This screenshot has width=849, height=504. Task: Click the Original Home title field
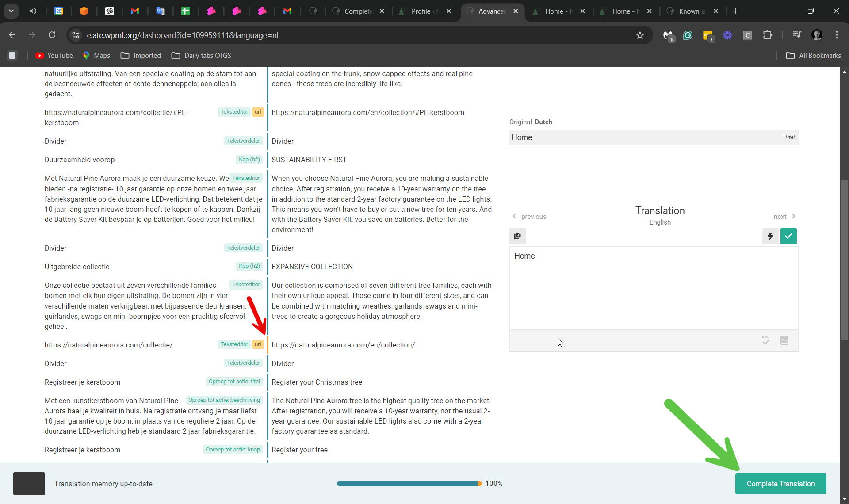click(x=654, y=137)
